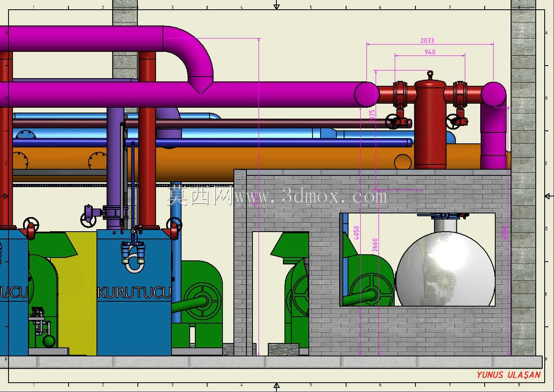The height and width of the screenshot is (392, 554).
Task: Select the silver spherical tank
Action: (x=445, y=269)
